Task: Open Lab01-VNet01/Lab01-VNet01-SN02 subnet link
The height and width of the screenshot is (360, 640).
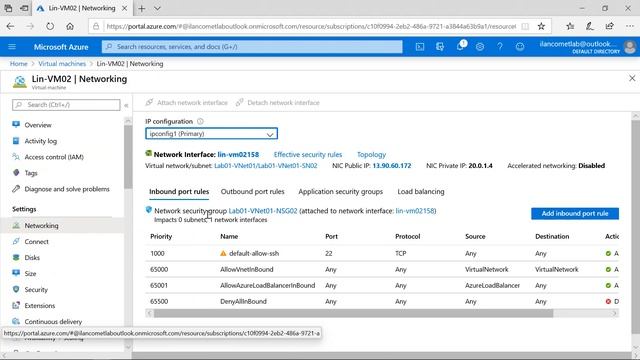Action: (265, 166)
